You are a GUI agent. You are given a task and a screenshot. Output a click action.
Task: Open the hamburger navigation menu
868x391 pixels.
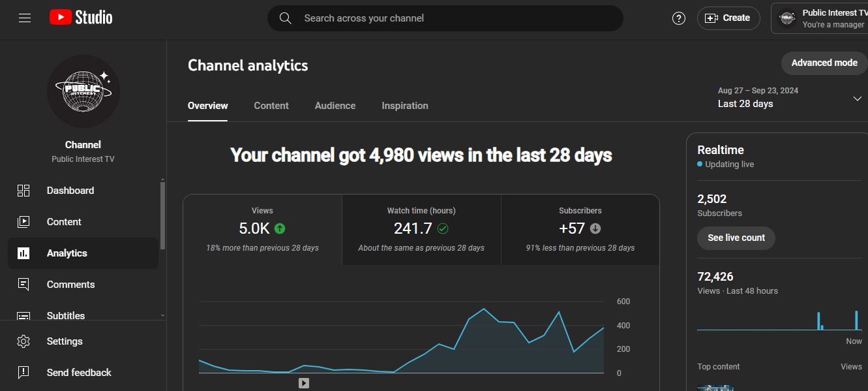click(x=25, y=18)
